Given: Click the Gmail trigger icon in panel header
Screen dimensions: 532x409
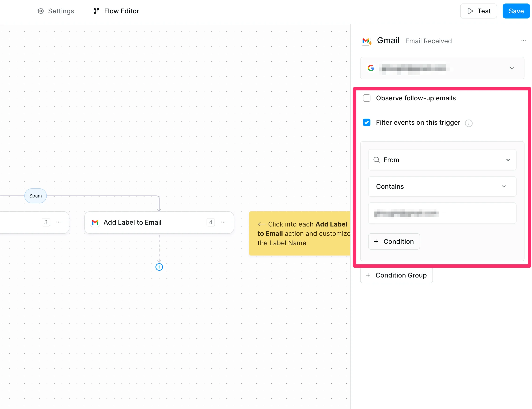Looking at the screenshot, I should tap(367, 41).
